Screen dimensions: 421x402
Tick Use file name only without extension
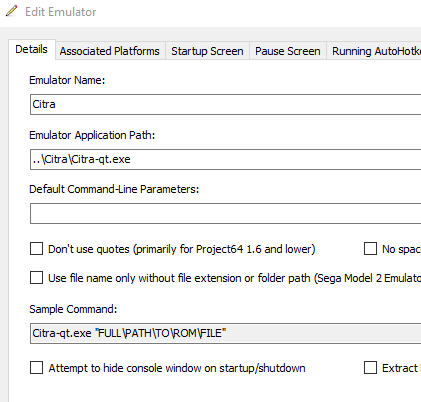tap(36, 277)
